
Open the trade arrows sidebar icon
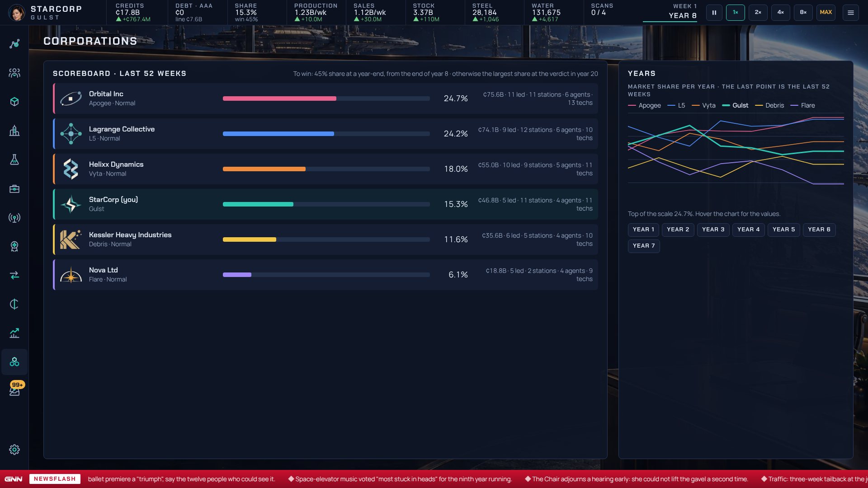click(x=14, y=275)
